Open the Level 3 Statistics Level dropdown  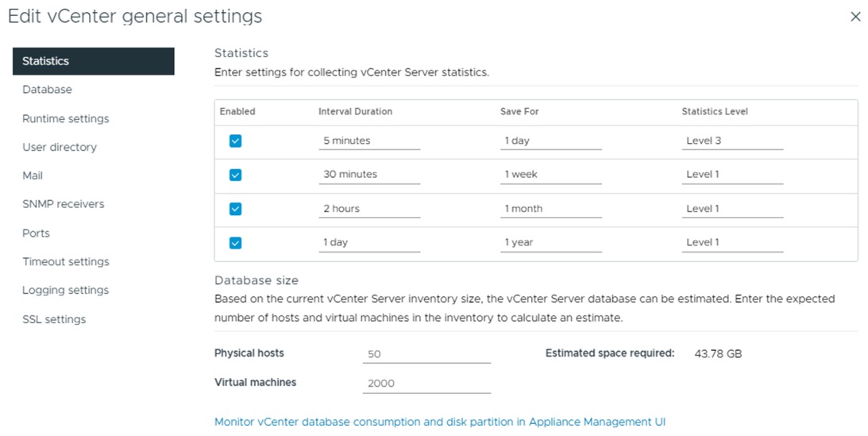pyautogui.click(x=732, y=141)
